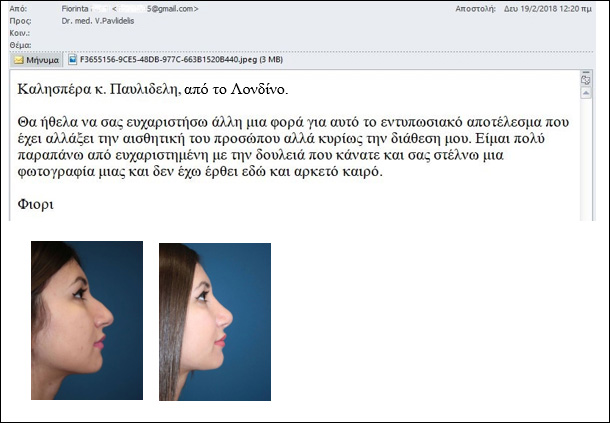Screen dimensions: 610x423
Task: Open the F3655156 jpeg attachment
Action: tap(176, 60)
